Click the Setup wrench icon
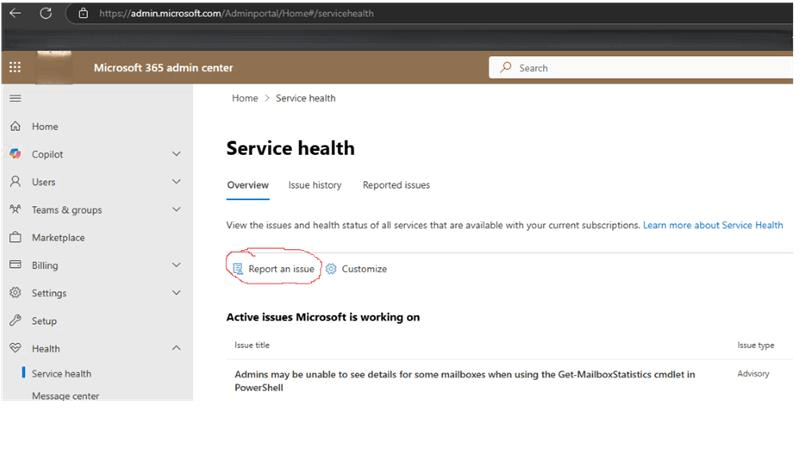Viewport: 800px width, 450px height. 15,320
